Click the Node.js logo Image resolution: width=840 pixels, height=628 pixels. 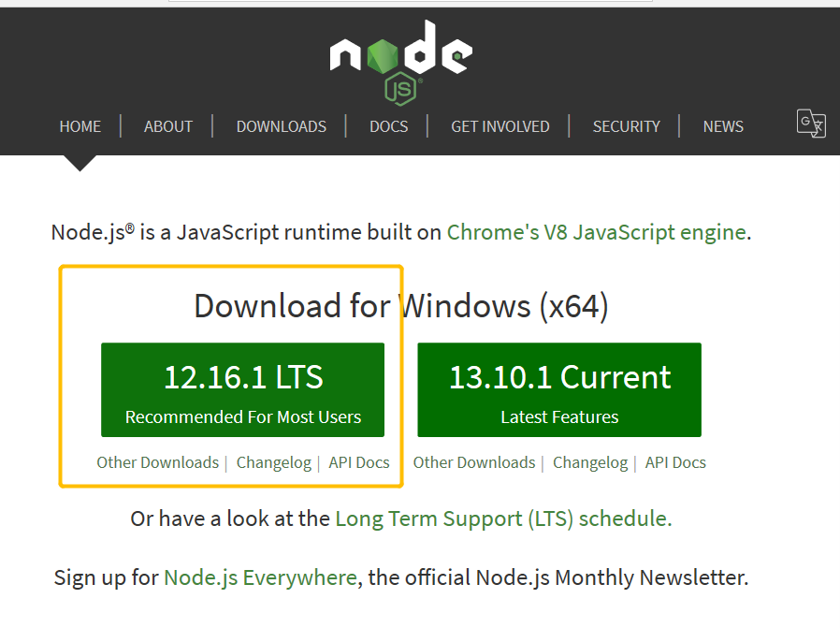(401, 62)
